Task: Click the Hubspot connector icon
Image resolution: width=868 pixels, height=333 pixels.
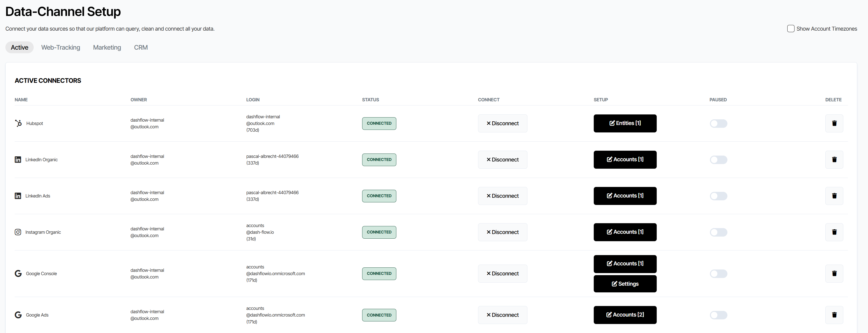Action: [x=18, y=123]
